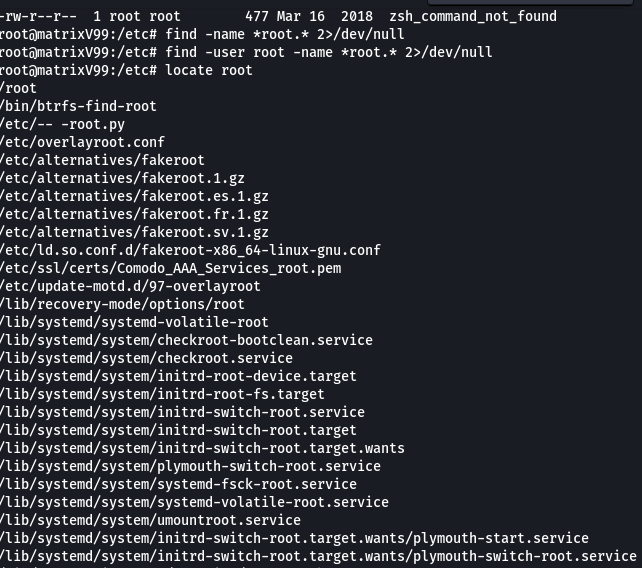This screenshot has height=568, width=642.
Task: Click the /etc/alternatives/fakeroot.1.gz entry
Action: (122, 178)
